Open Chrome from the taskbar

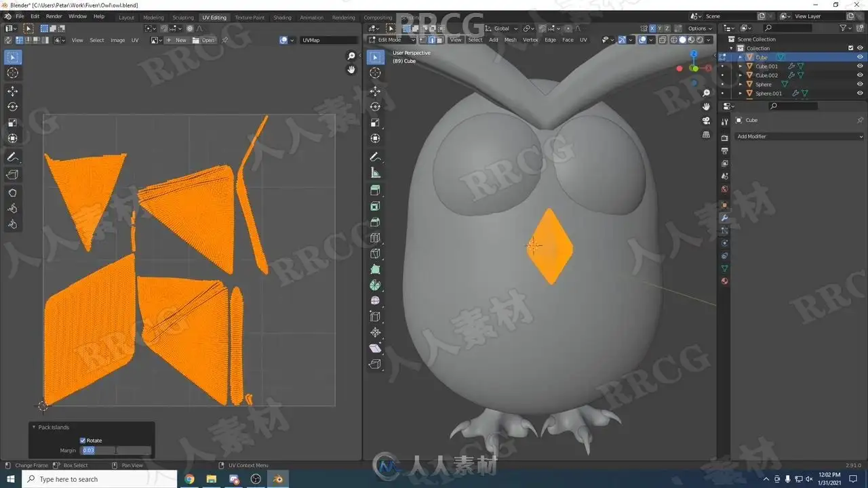coord(189,479)
